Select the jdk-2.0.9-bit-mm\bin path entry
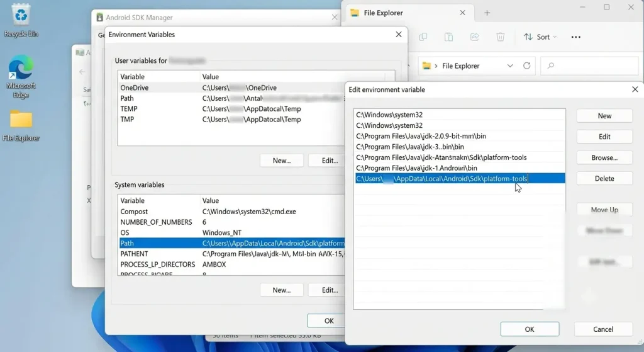Screen dimensions: 644x352 (x=460, y=136)
